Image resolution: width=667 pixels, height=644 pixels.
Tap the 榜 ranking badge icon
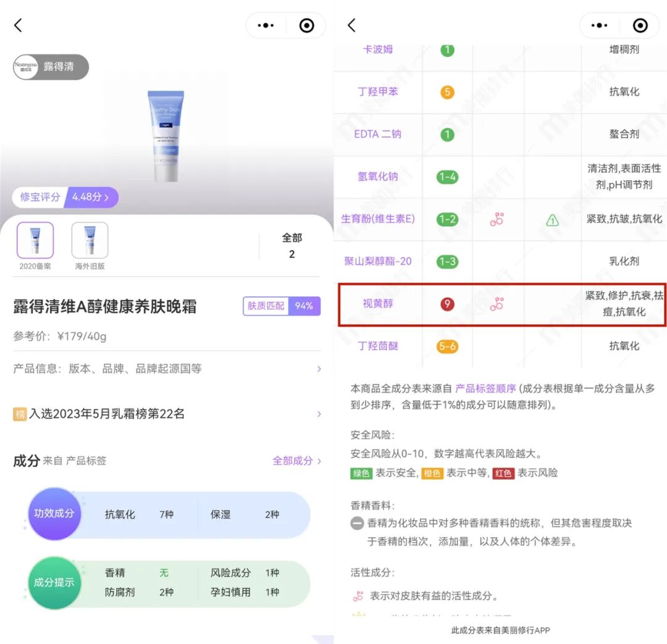click(20, 414)
